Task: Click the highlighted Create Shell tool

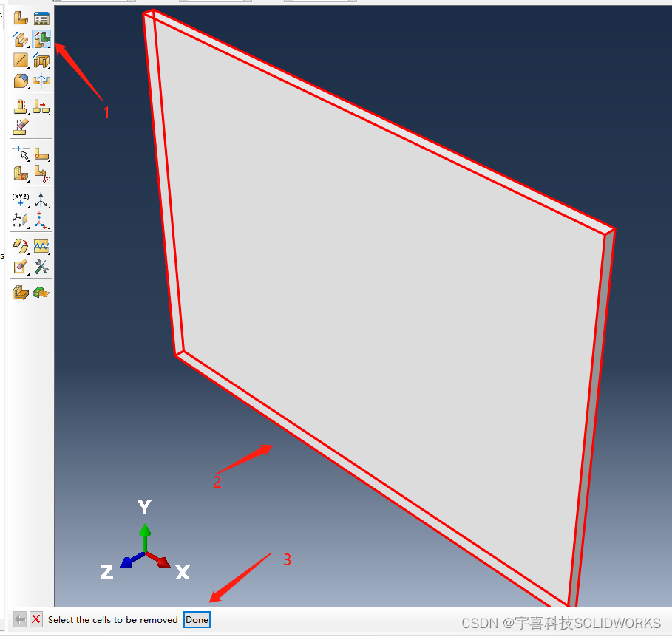Action: (41, 39)
